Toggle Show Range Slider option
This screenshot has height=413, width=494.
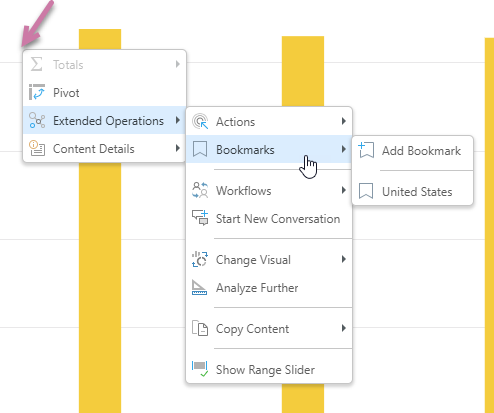pyautogui.click(x=269, y=369)
